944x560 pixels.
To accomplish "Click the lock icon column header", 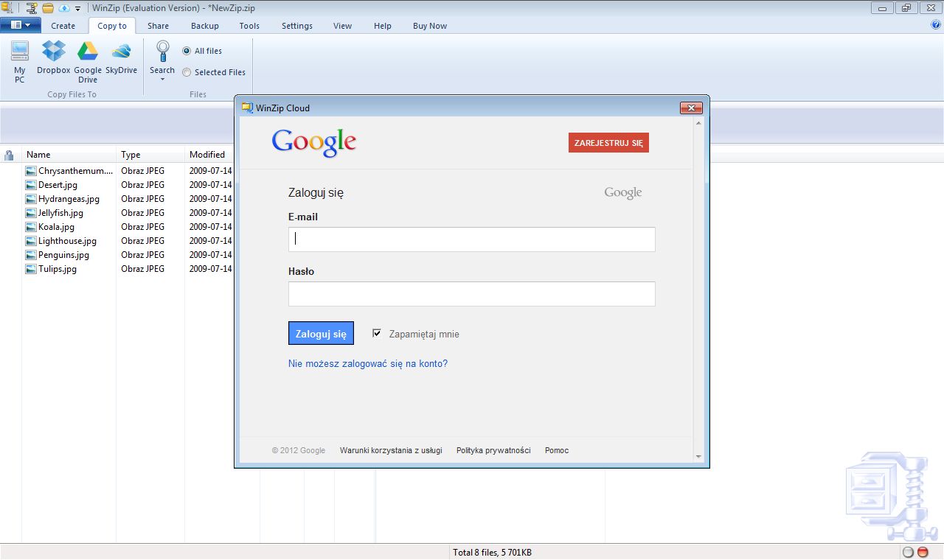I will click(x=9, y=155).
